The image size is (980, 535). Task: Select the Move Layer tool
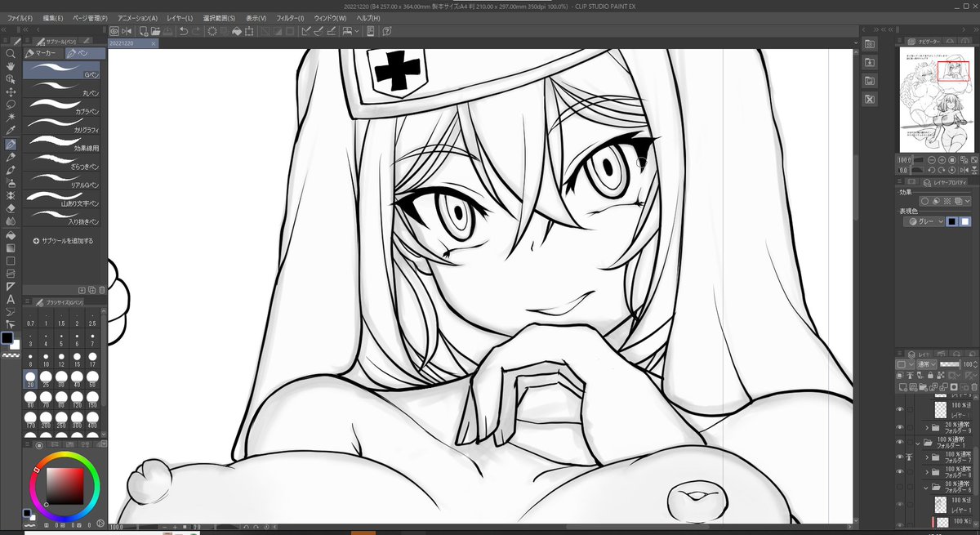coord(11,92)
